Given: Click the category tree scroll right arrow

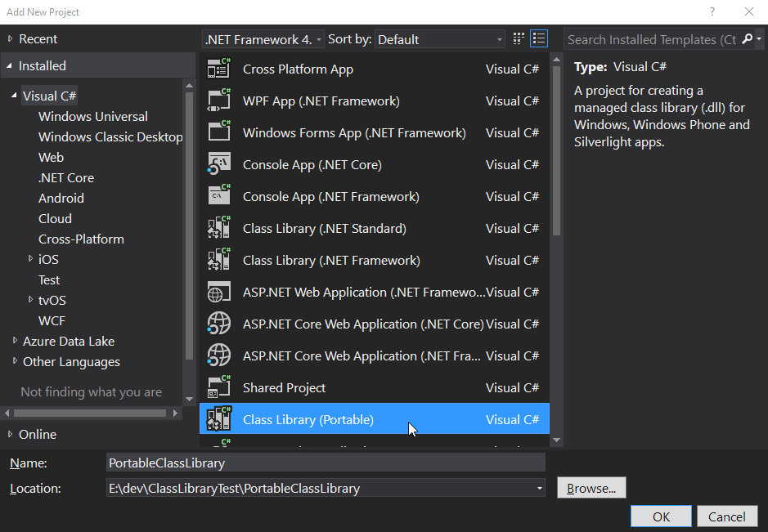Looking at the screenshot, I should click(x=175, y=413).
